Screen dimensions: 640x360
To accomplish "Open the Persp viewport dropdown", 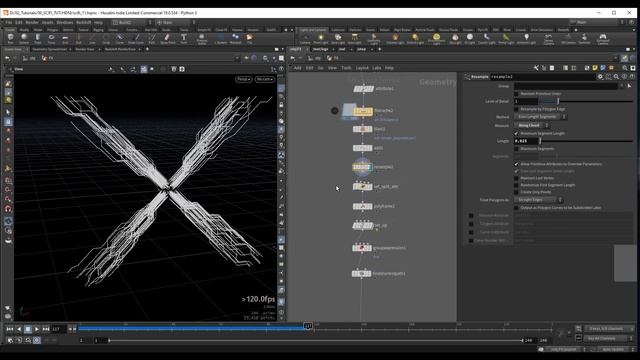I will pyautogui.click(x=243, y=79).
